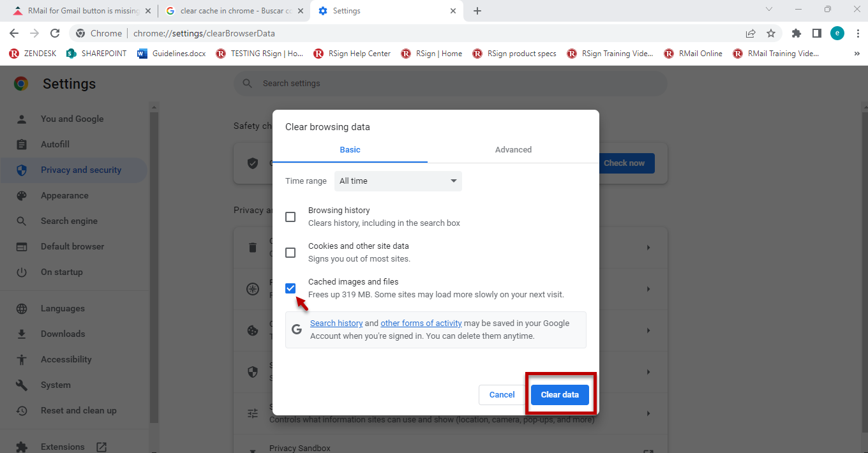
Task: Click the share page icon in address bar
Action: [x=751, y=33]
